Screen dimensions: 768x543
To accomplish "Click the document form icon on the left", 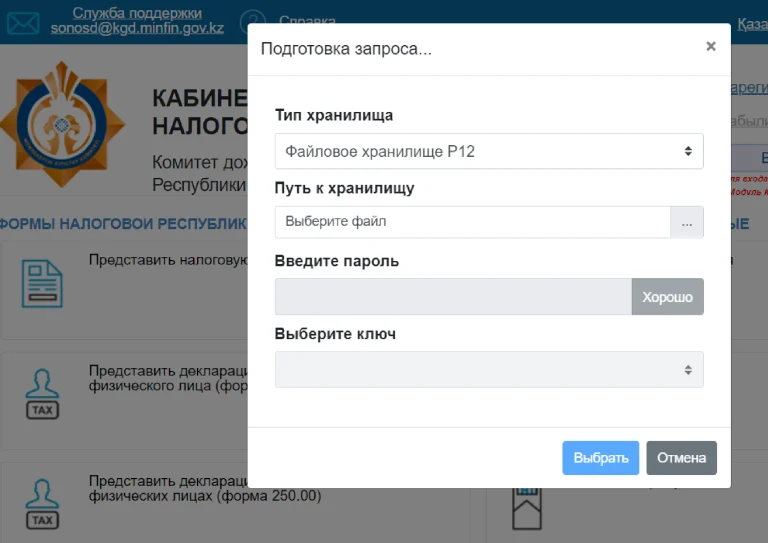I will click(x=42, y=283).
